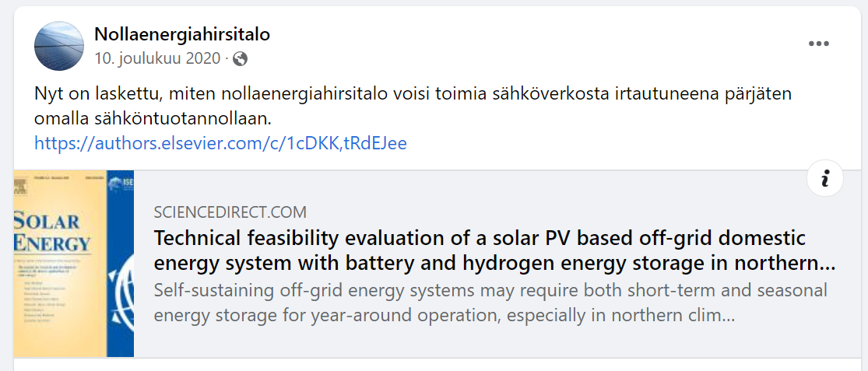
Task: Click the post text starting "Nyt on laskettu"
Action: click(413, 93)
